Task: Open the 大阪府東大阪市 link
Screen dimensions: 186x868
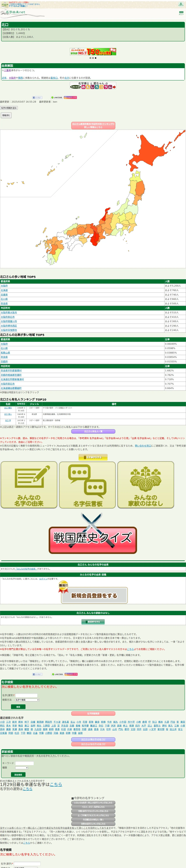Action: pos(9,312)
